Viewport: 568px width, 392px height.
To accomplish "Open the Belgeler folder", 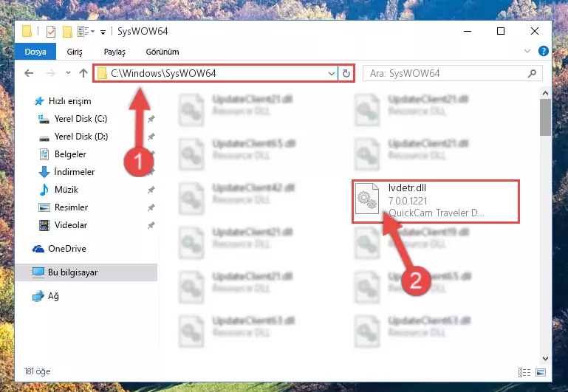I will pos(70,154).
